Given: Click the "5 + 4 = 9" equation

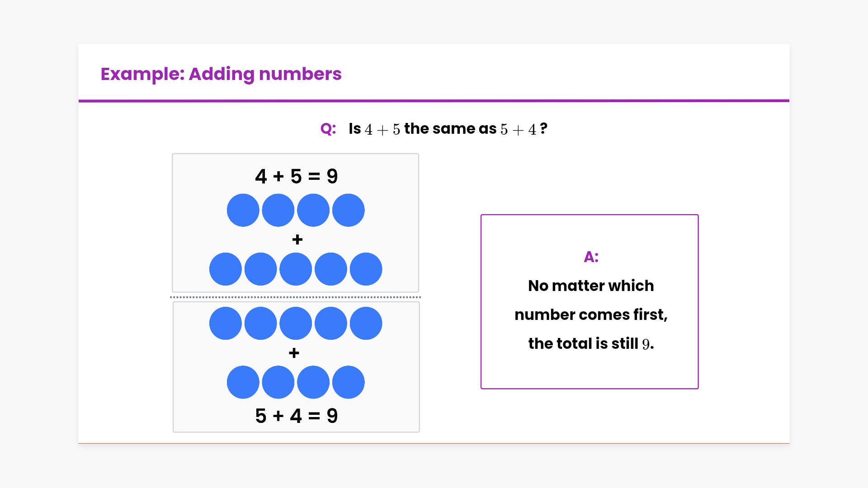Looking at the screenshot, I should [296, 416].
